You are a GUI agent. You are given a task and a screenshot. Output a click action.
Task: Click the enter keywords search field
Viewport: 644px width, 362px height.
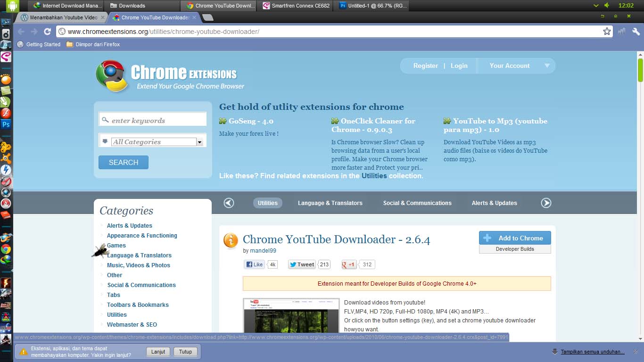(153, 120)
